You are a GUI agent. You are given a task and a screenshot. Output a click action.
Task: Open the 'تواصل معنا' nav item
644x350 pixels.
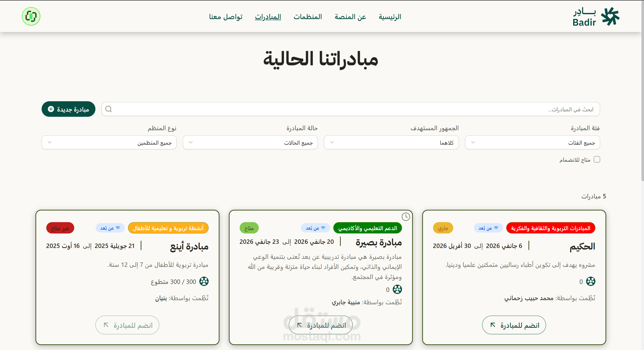click(x=226, y=17)
